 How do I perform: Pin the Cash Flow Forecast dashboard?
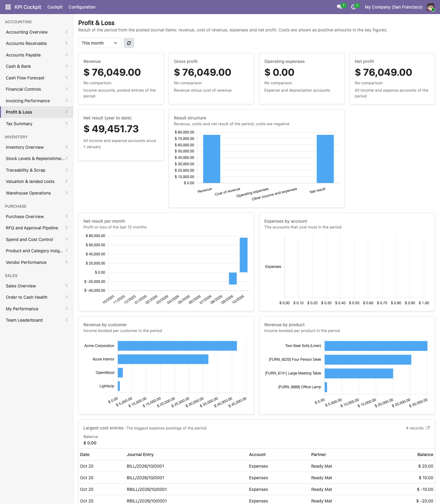coord(66,78)
